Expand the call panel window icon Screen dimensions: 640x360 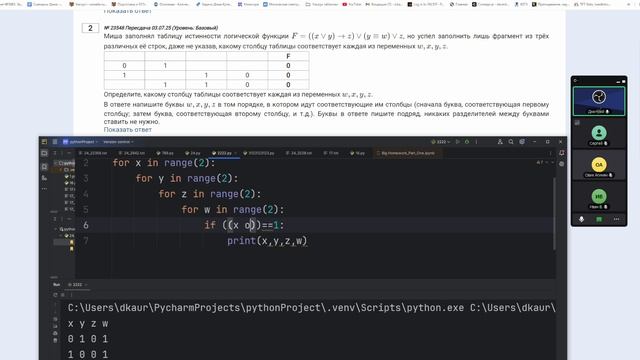(623, 81)
